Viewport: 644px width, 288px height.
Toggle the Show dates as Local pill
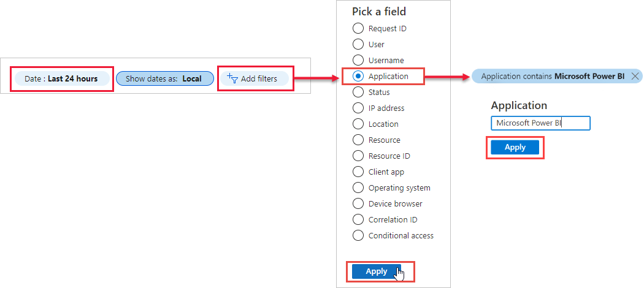tap(165, 79)
